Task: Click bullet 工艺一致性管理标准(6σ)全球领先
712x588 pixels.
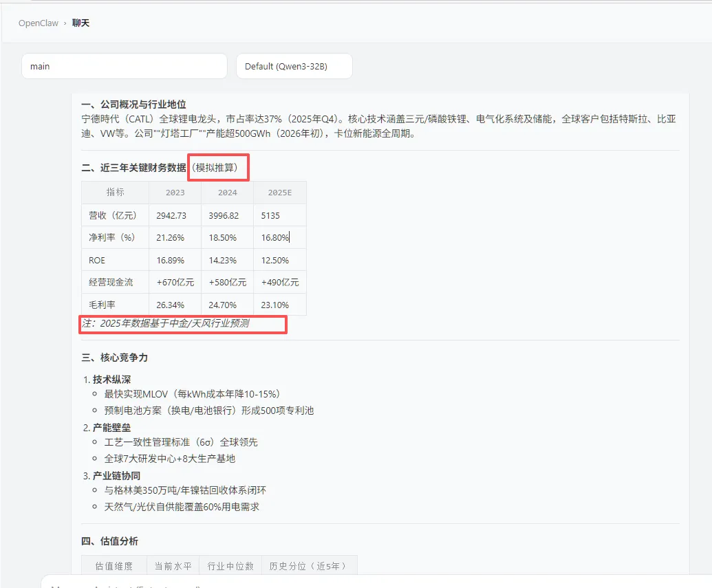Action: (181, 442)
